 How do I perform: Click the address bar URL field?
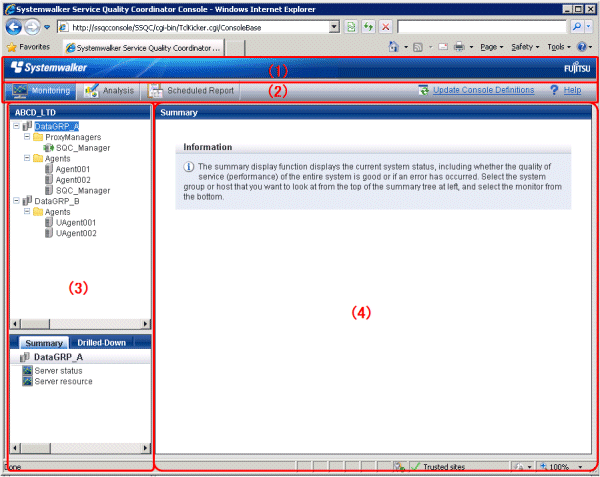195,28
